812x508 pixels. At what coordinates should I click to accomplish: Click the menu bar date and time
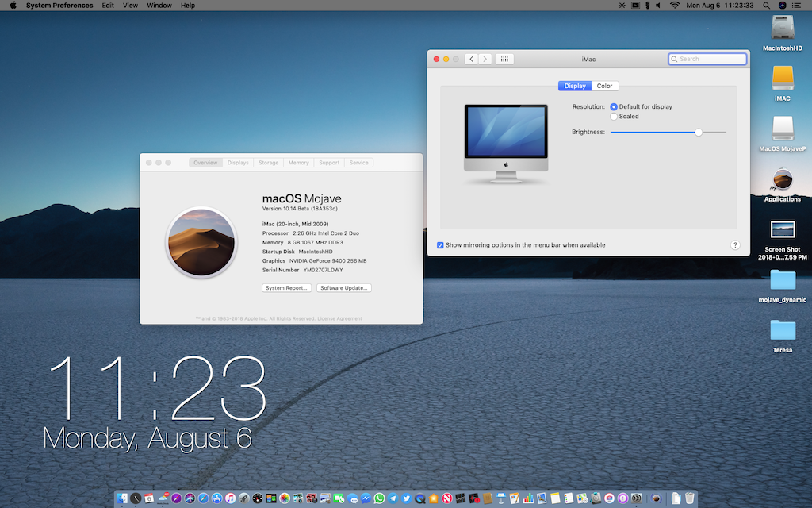point(720,6)
